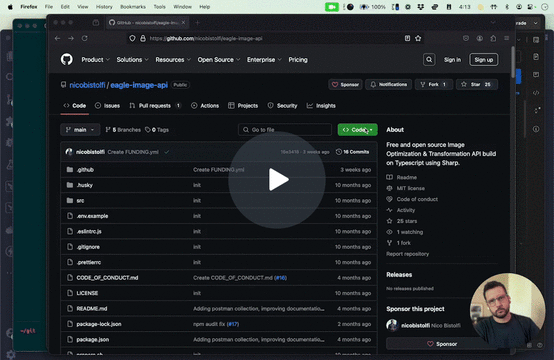Open the .prettierrc file
Image resolution: width=554 pixels, height=360 pixels.
[89, 262]
